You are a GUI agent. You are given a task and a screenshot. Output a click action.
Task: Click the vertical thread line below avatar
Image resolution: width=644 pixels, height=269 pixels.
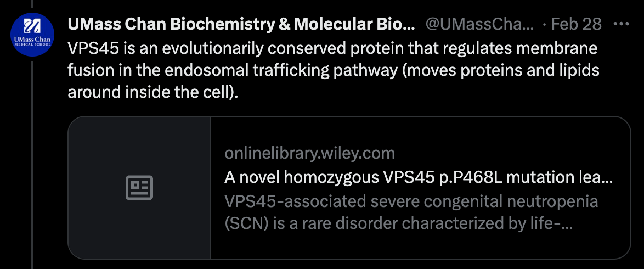coord(32,165)
